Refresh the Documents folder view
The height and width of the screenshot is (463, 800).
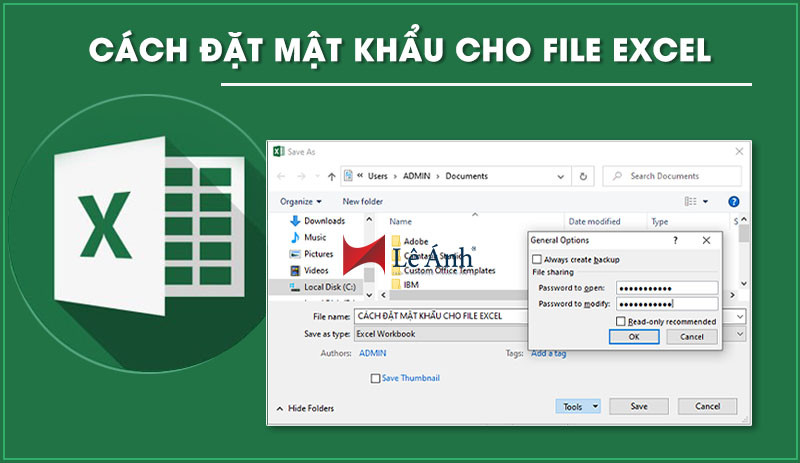coord(583,176)
